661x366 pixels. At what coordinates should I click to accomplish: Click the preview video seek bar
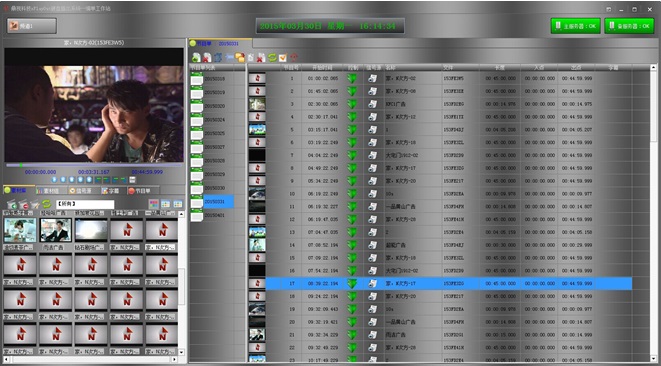(x=94, y=165)
